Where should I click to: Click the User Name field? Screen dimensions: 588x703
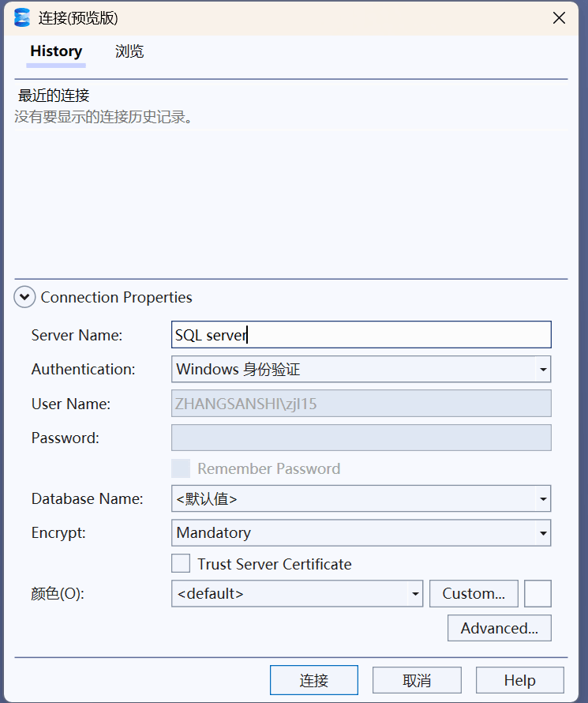tap(361, 404)
